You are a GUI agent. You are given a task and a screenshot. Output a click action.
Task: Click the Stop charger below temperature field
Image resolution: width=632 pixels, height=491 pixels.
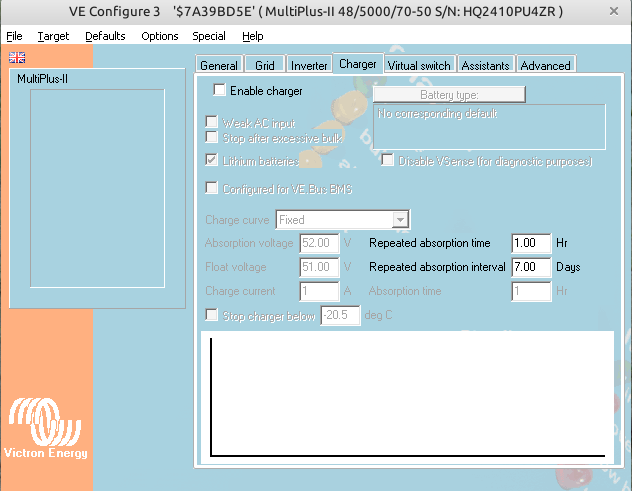click(340, 315)
